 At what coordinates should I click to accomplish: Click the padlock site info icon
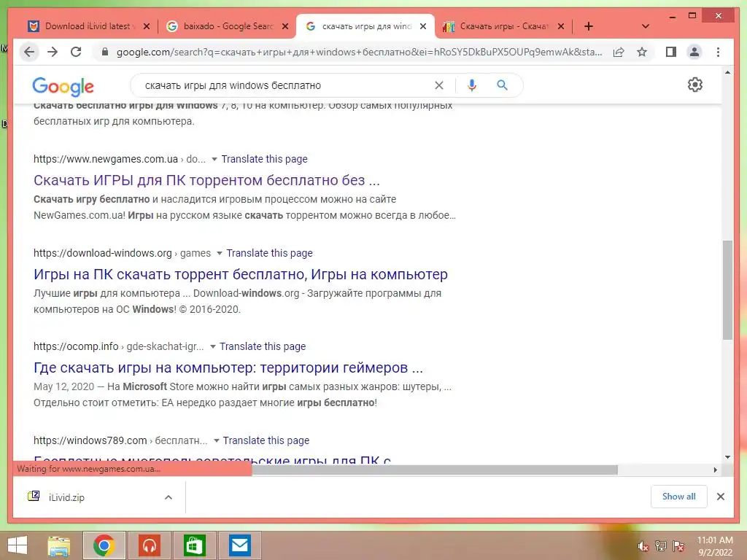point(105,52)
